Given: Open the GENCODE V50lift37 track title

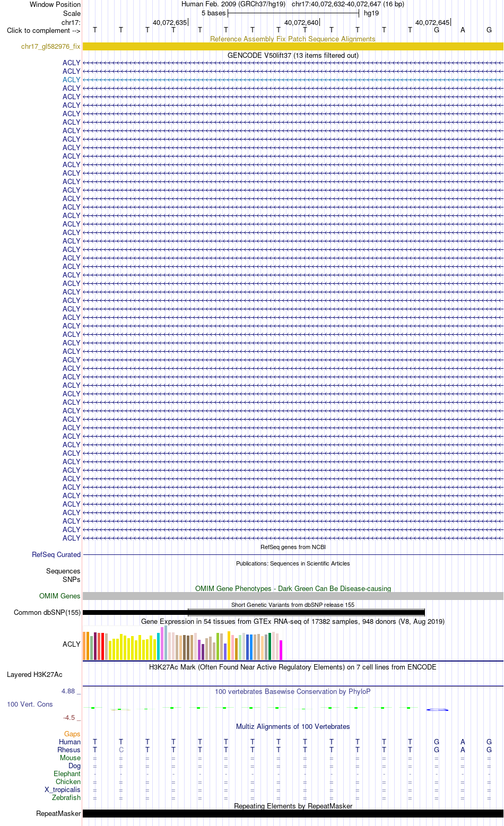Looking at the screenshot, I should (x=293, y=55).
